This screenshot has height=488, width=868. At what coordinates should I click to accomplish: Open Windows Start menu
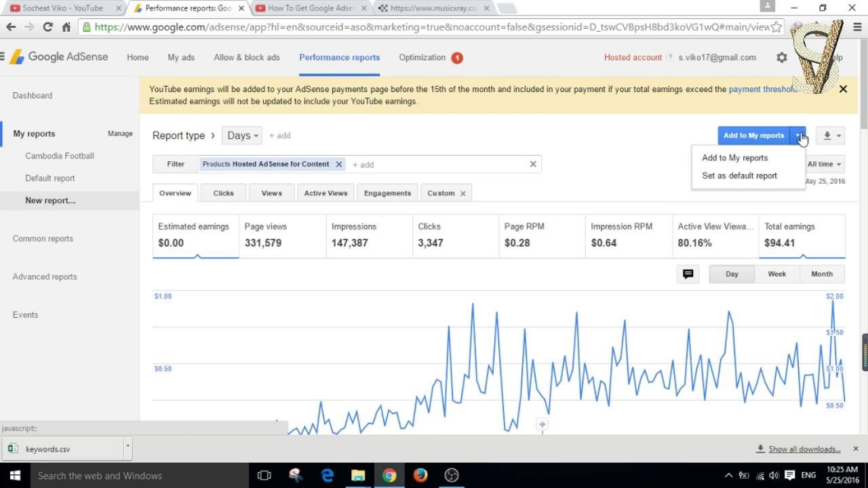(x=14, y=475)
